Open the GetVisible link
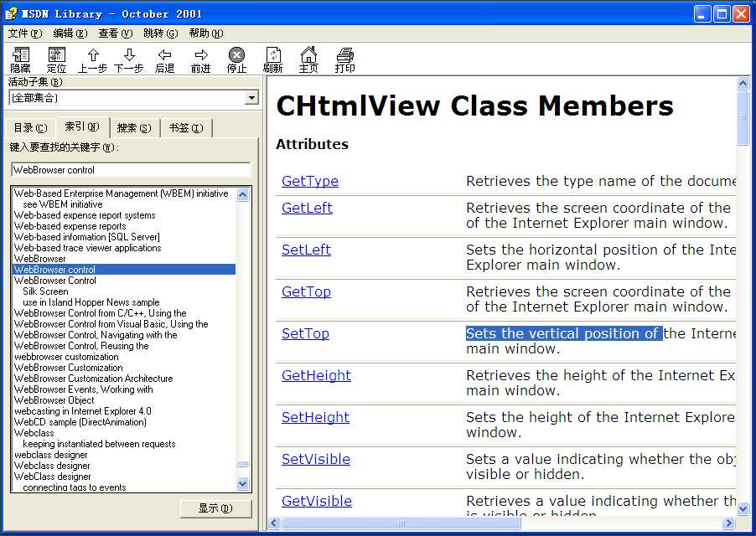756x536 pixels. point(317,502)
